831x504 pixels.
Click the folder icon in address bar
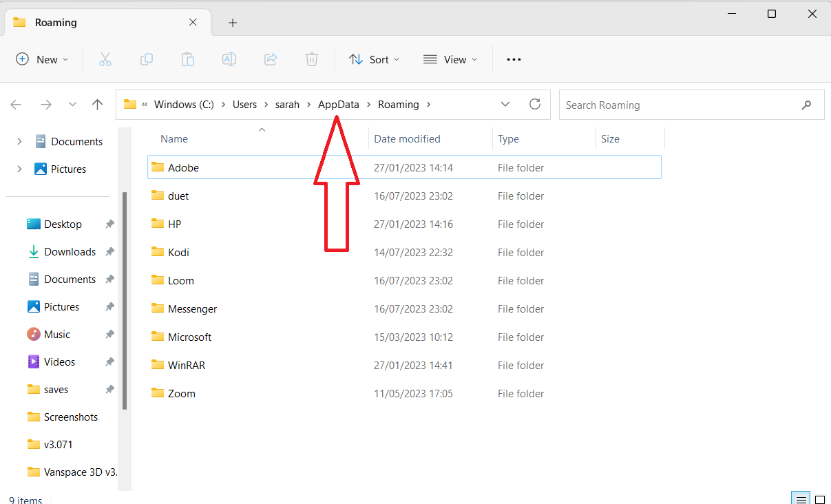129,105
